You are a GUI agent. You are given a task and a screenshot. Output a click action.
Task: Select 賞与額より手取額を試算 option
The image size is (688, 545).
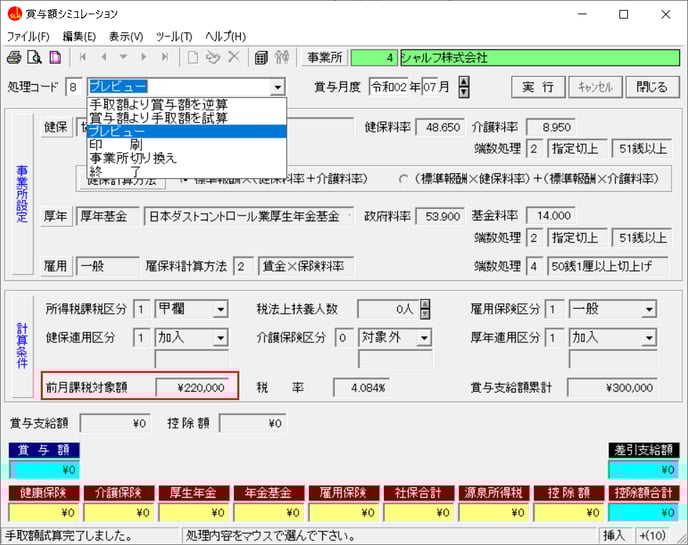[x=187, y=118]
